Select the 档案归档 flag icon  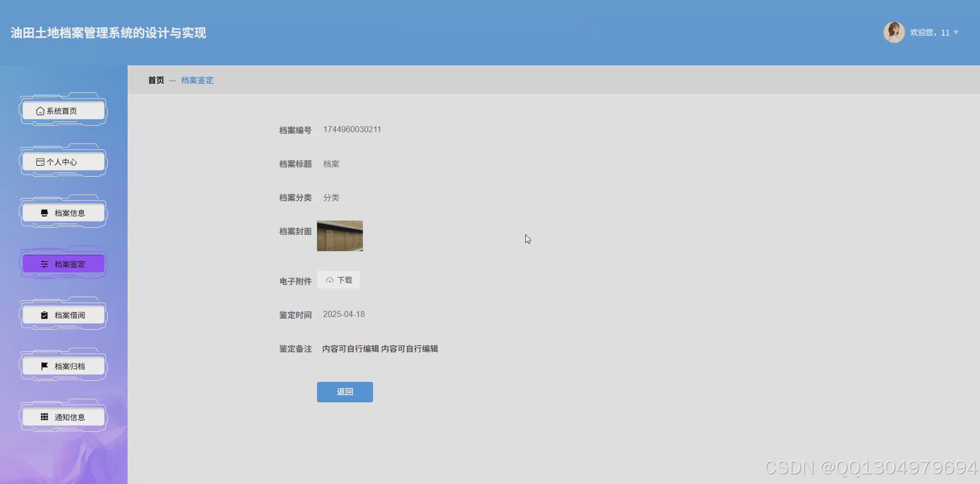pyautogui.click(x=43, y=366)
